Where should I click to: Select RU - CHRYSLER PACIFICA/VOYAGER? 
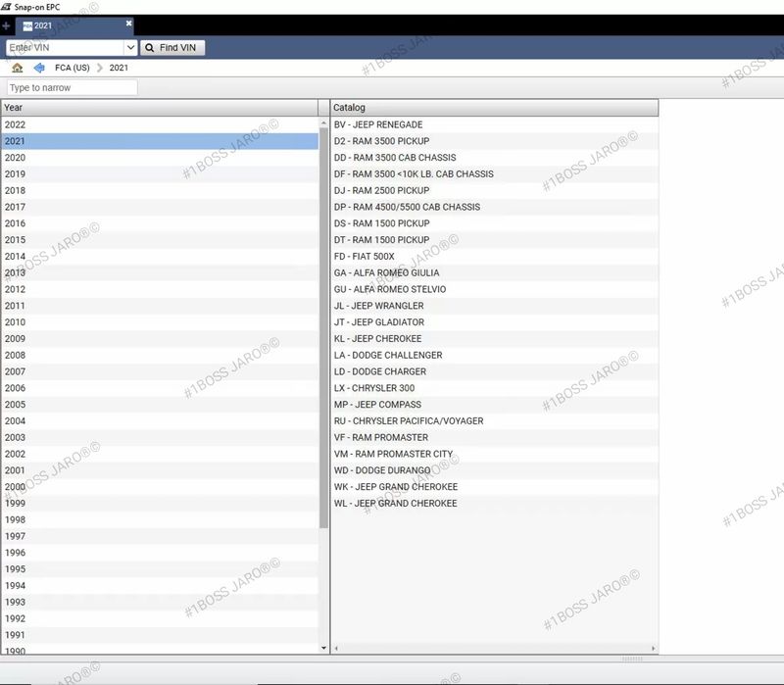[494, 420]
